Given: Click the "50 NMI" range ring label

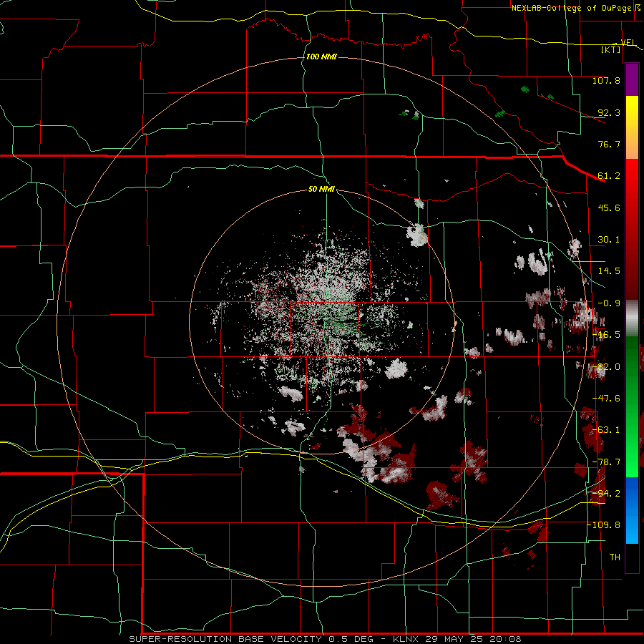Looking at the screenshot, I should click(x=321, y=189).
